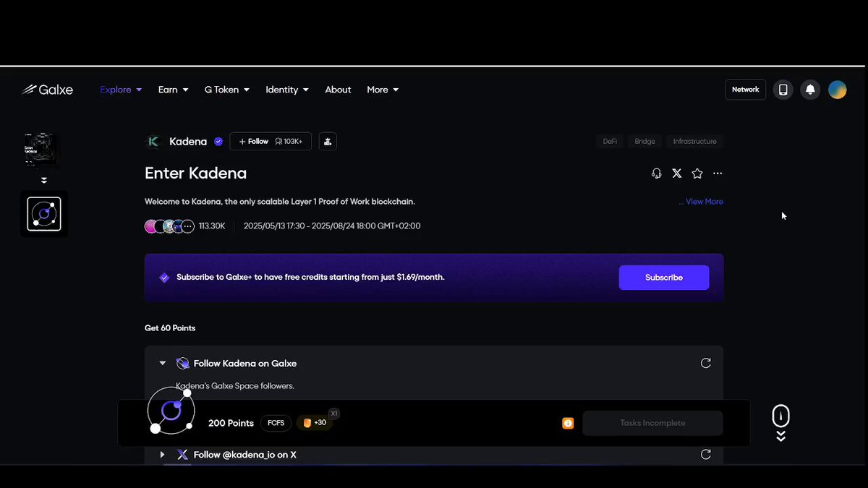Collapse the Follow Kadena on Galxe task
The image size is (868, 488).
163,364
